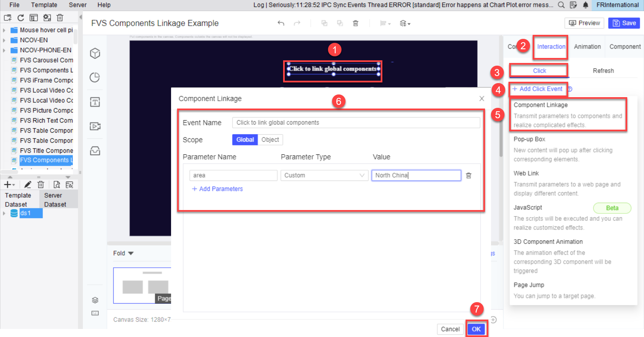Switch Scope to Object in Component Linkage dialog
This screenshot has width=644, height=337.
[x=270, y=140]
